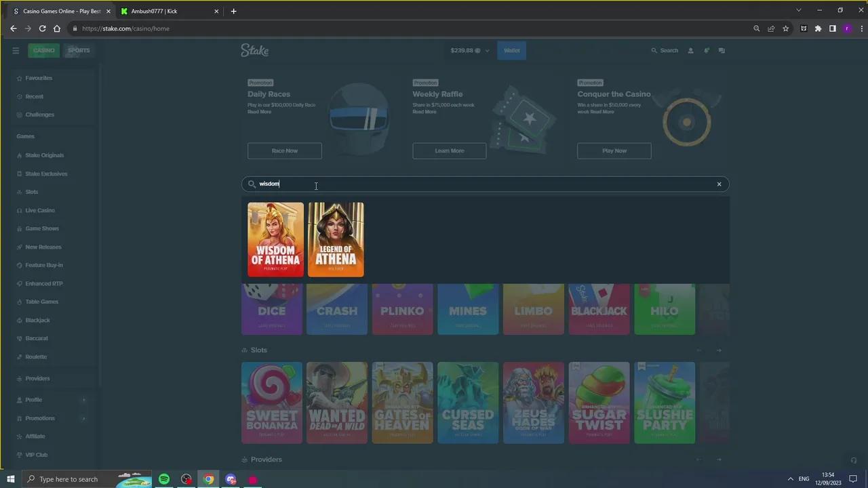Click the game search input field
868x488 pixels.
tap(485, 184)
